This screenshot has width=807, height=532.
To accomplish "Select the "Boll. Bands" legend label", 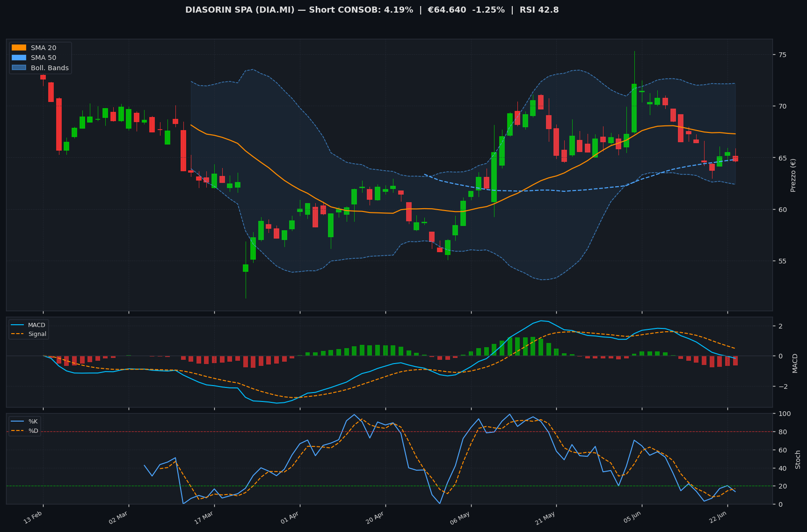I will click(50, 68).
